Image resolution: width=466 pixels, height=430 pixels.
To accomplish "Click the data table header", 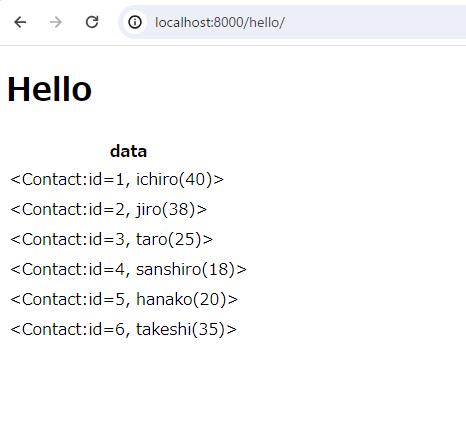I will point(128,151).
